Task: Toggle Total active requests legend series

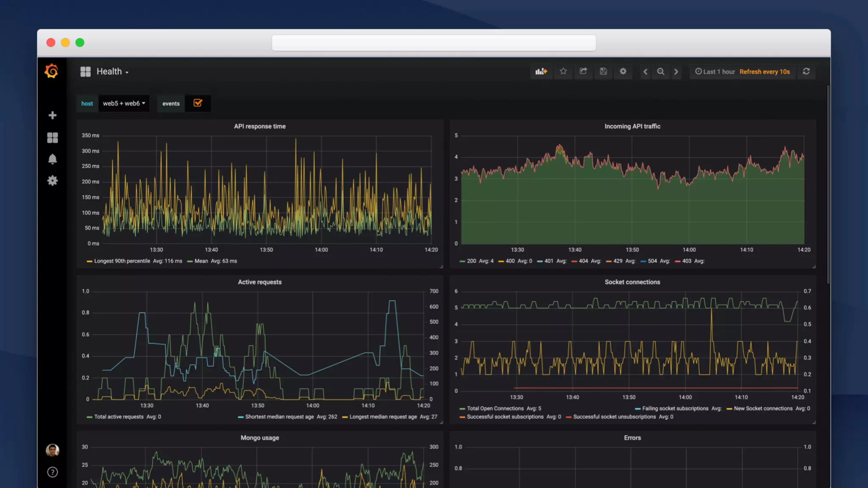Action: click(x=119, y=417)
